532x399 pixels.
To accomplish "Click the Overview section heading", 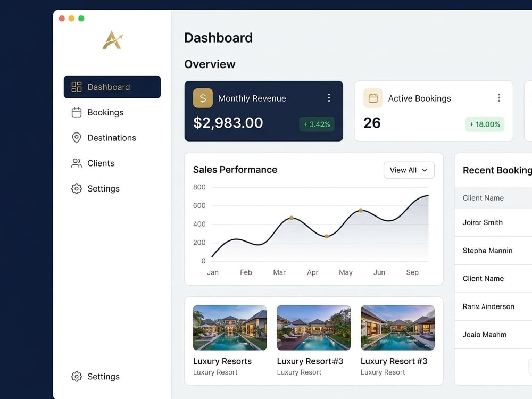I will pos(210,64).
